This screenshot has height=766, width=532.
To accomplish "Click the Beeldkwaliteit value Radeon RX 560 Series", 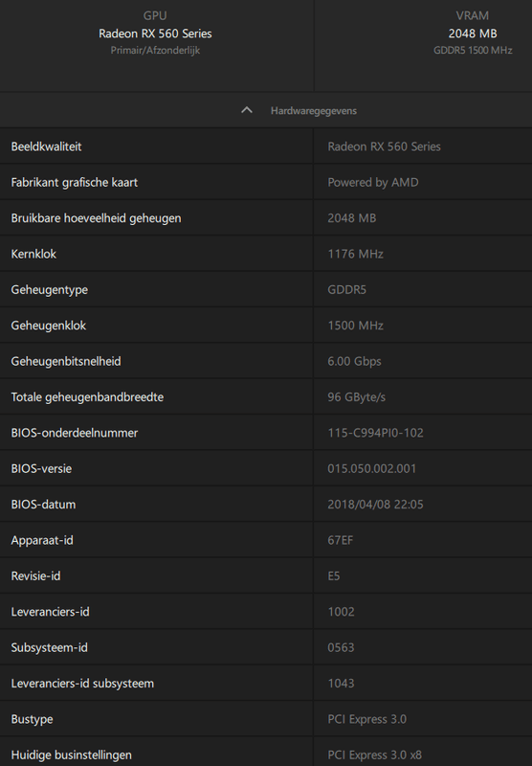I will click(384, 146).
